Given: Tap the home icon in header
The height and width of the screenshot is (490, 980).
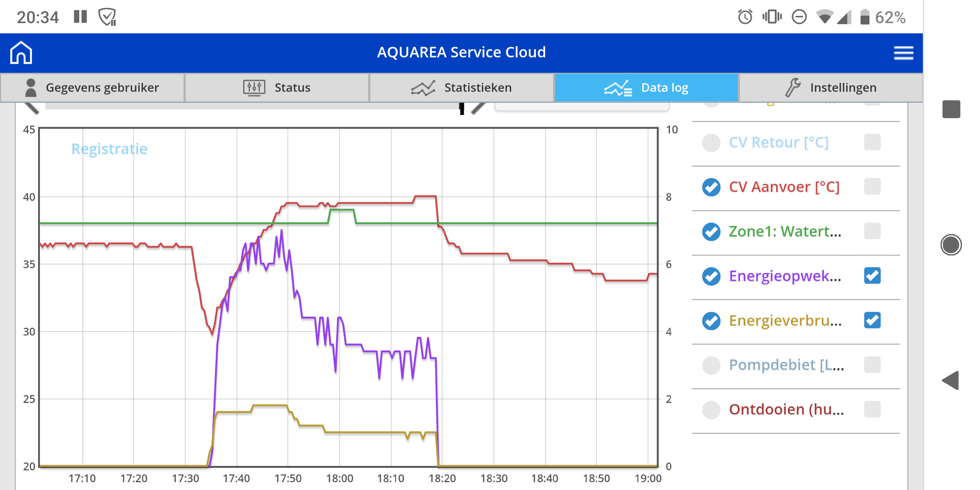Looking at the screenshot, I should point(21,52).
